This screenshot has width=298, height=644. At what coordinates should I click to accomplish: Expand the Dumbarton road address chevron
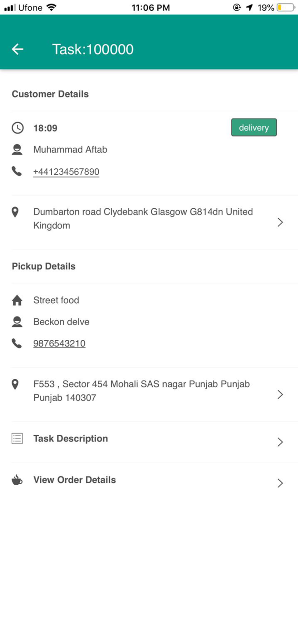pyautogui.click(x=280, y=222)
